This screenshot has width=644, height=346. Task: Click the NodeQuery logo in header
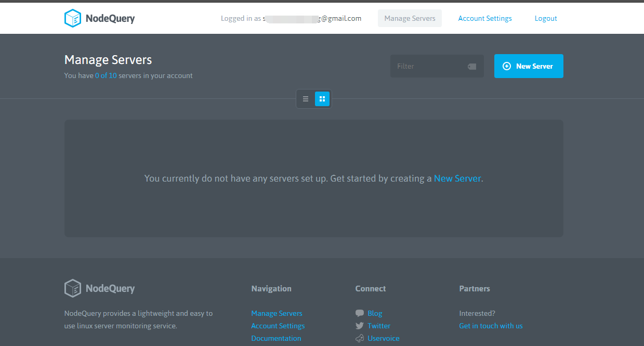(x=99, y=18)
